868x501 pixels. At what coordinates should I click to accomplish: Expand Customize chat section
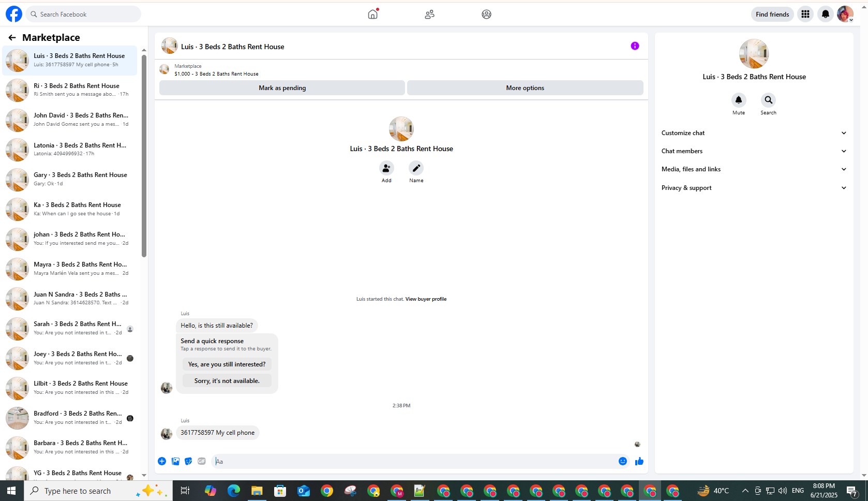click(754, 133)
